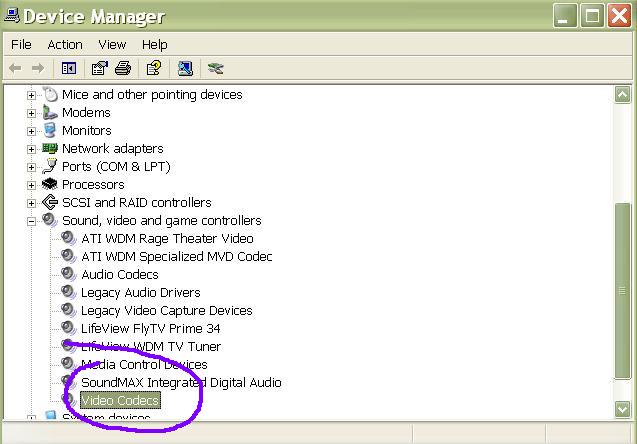
Task: Click speaker icon beside Legacy Video Capture Devices
Action: coord(69,310)
